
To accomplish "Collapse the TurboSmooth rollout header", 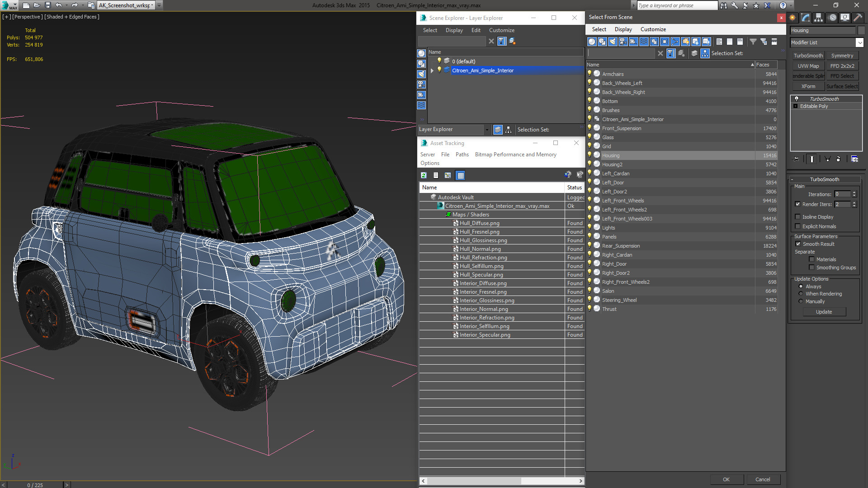I will tap(824, 179).
